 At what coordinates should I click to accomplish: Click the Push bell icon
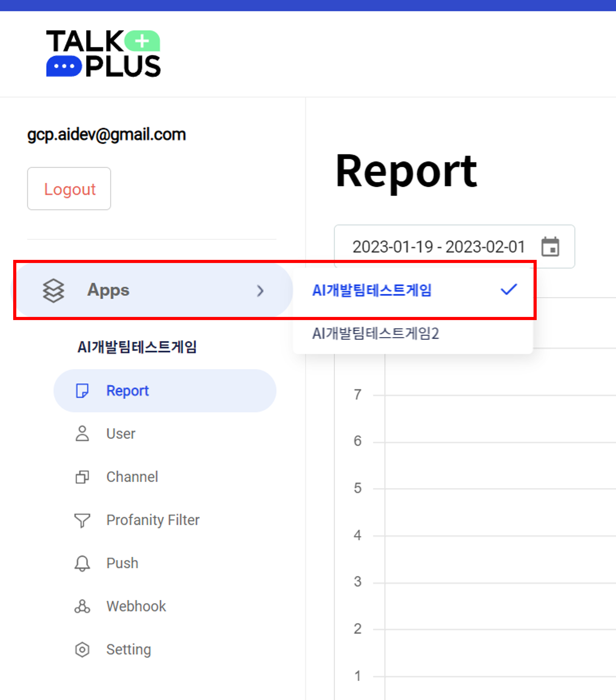coord(82,563)
